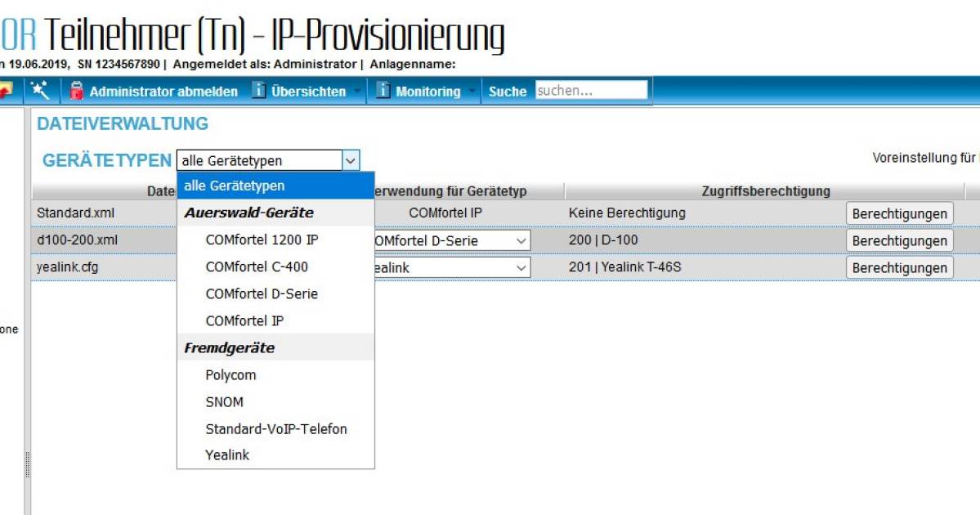Click Berechtigungen for Standard.xml
Screen dimensions: 980x515
[900, 213]
